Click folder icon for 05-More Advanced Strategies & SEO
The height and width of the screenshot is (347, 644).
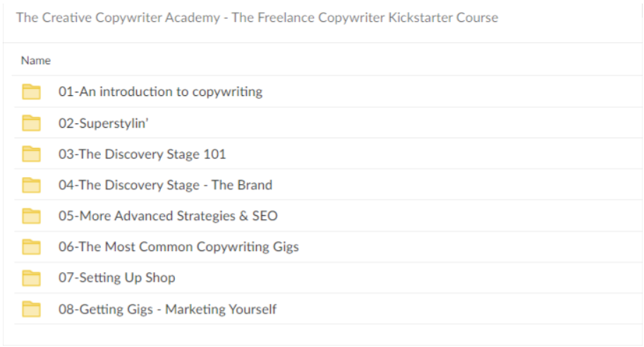(x=31, y=216)
